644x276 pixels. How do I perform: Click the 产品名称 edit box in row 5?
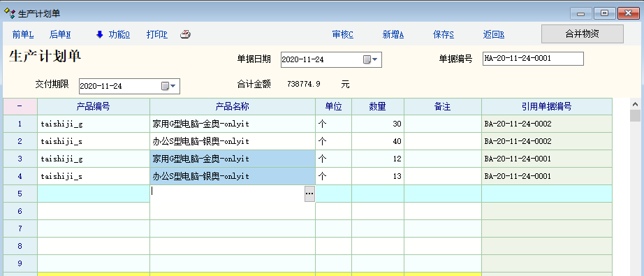click(228, 194)
